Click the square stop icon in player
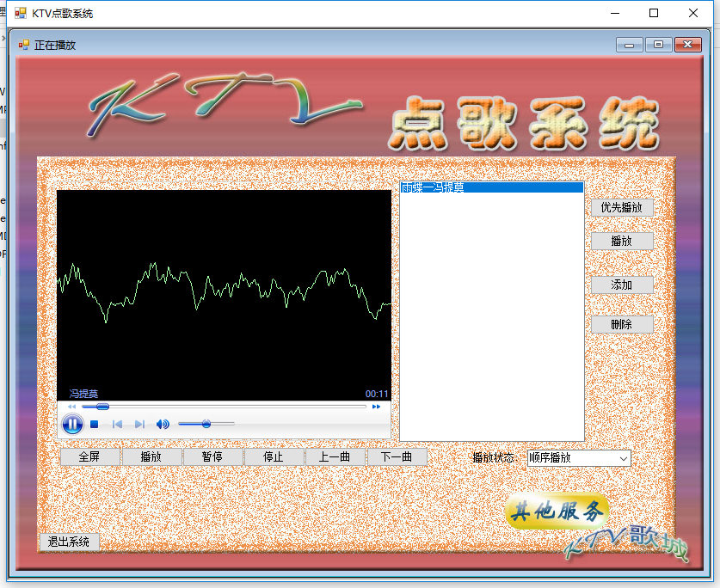 pos(95,424)
